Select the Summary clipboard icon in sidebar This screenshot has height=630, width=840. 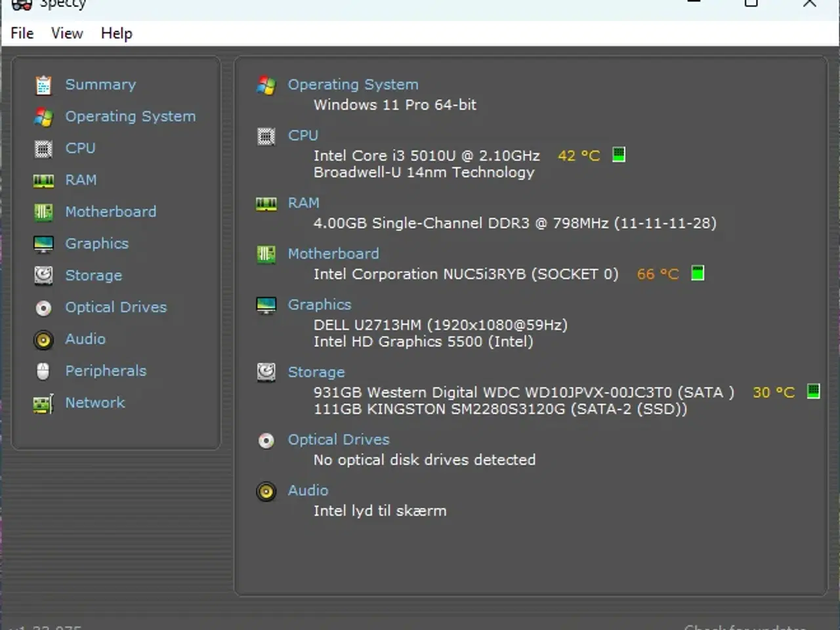coord(43,84)
